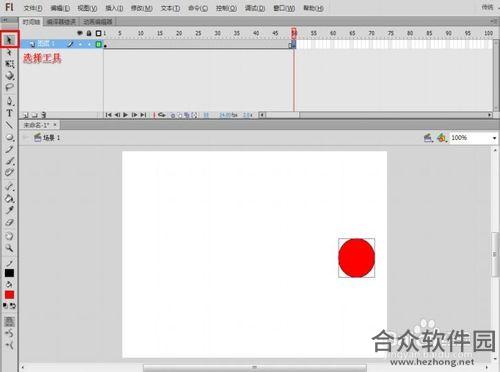The image size is (500, 372).
Task: Click the Snap to Objects option
Action: pos(9,321)
